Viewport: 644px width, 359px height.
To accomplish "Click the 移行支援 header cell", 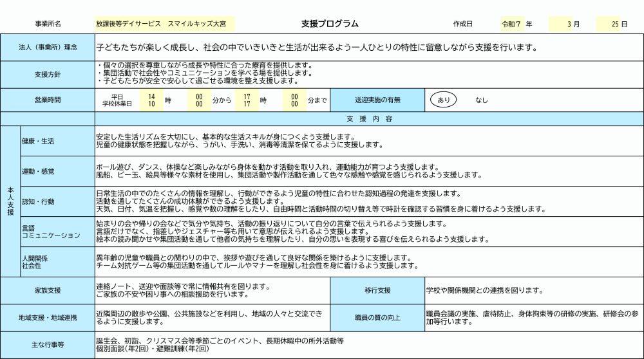I will [x=377, y=291].
